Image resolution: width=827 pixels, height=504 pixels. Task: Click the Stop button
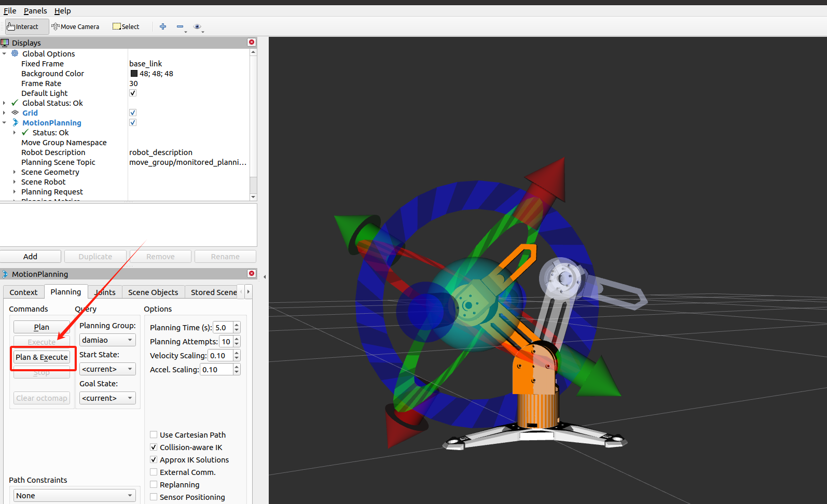tap(42, 372)
